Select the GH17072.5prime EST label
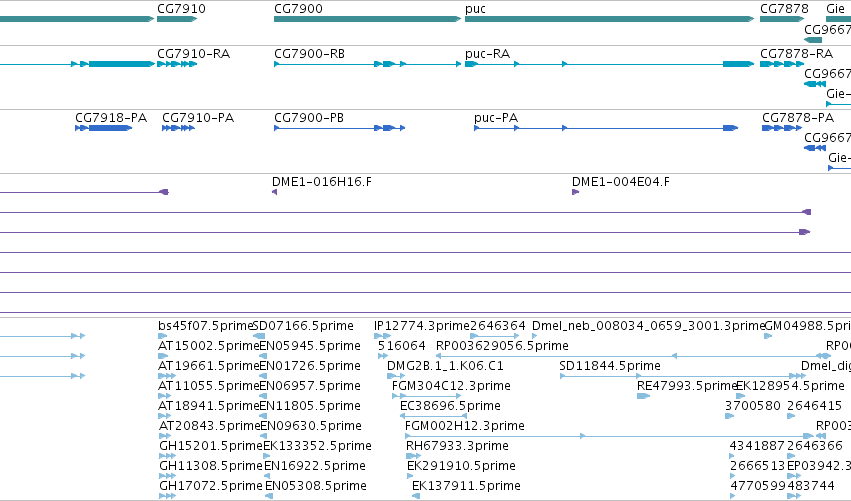Screen dimensions: 851x501 tap(211, 486)
